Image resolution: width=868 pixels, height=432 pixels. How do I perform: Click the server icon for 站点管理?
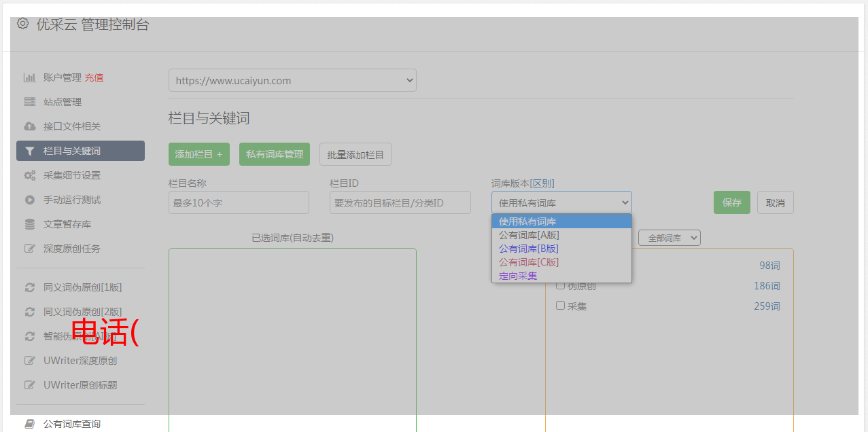tap(30, 102)
